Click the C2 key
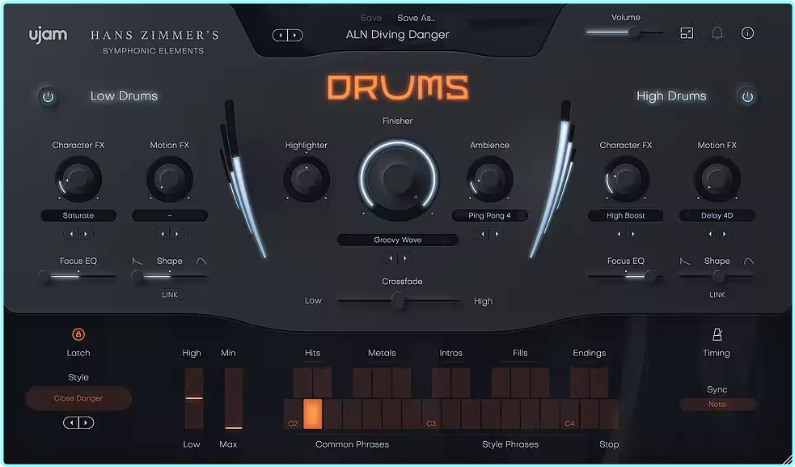The height and width of the screenshot is (467, 795). pos(293,414)
